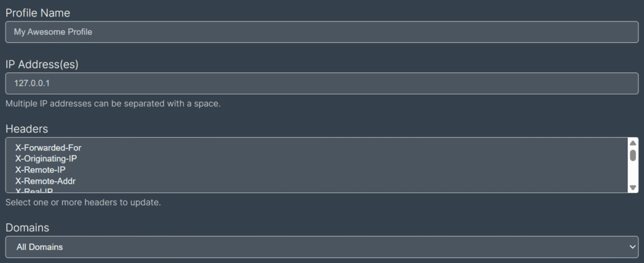Viewport: 644px width, 263px height.
Task: Click the 127.0.0.1 placeholder text
Action: 32,83
